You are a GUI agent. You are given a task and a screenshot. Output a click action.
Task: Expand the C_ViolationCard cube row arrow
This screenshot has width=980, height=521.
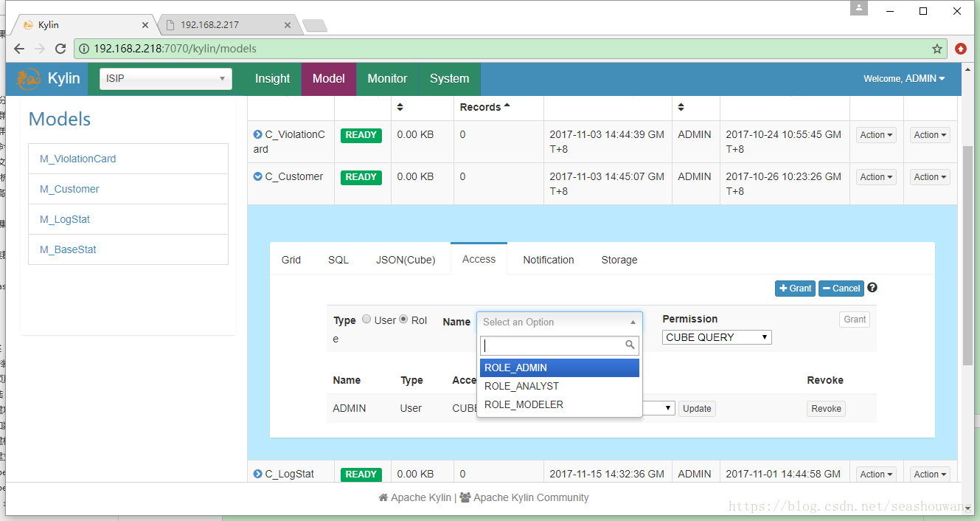[257, 134]
